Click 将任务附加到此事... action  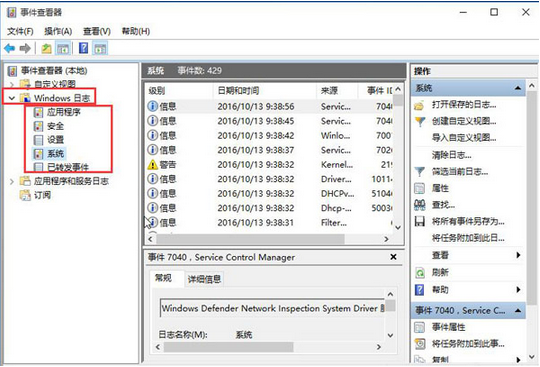(x=468, y=344)
